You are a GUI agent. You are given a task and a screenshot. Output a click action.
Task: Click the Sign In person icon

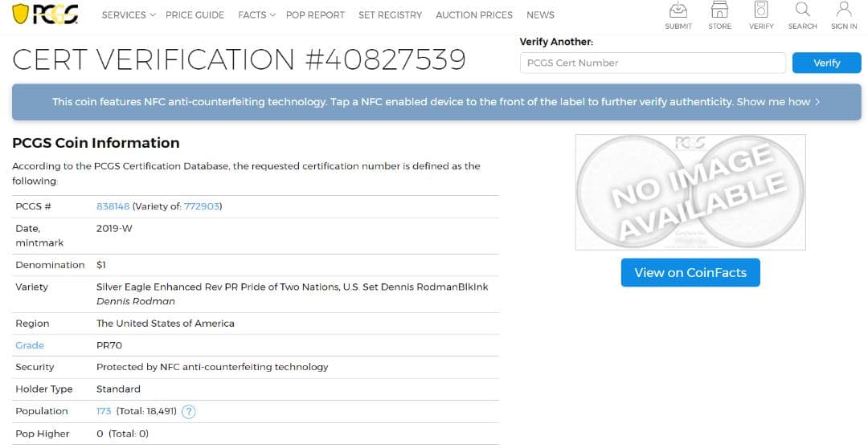843,11
